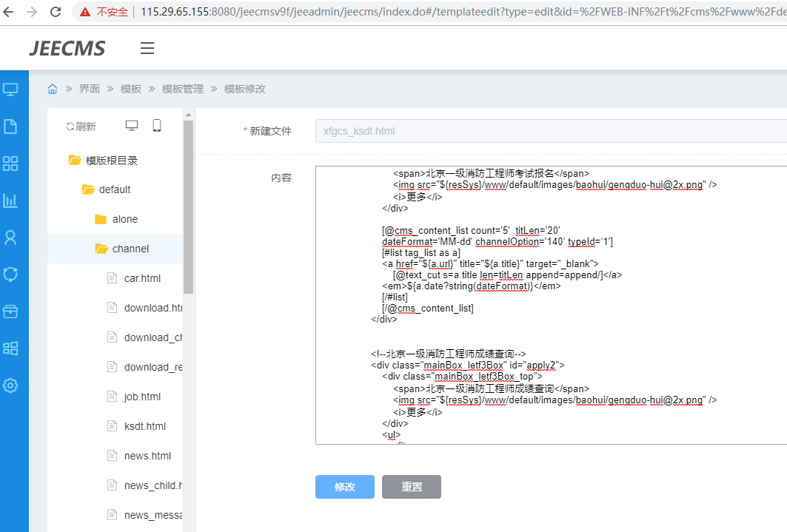Click the job.html file icon
Screen dimensions: 787x532
click(x=113, y=396)
